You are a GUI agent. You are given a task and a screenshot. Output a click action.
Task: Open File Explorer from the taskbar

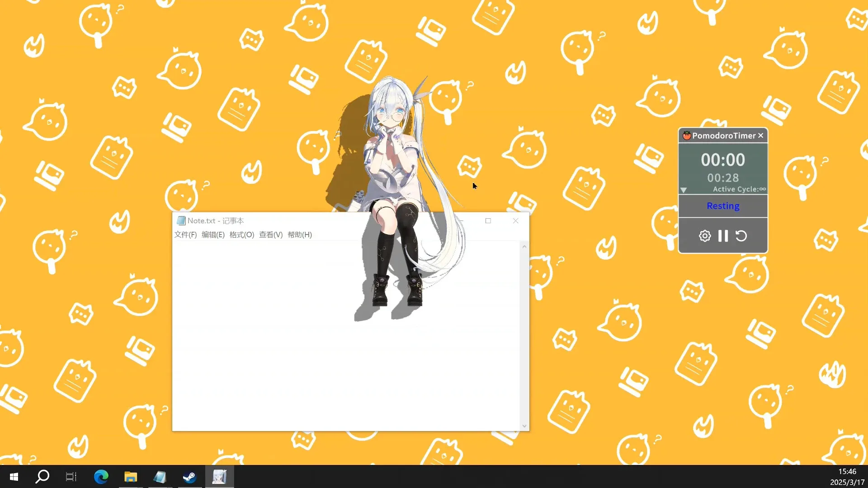[x=131, y=477]
